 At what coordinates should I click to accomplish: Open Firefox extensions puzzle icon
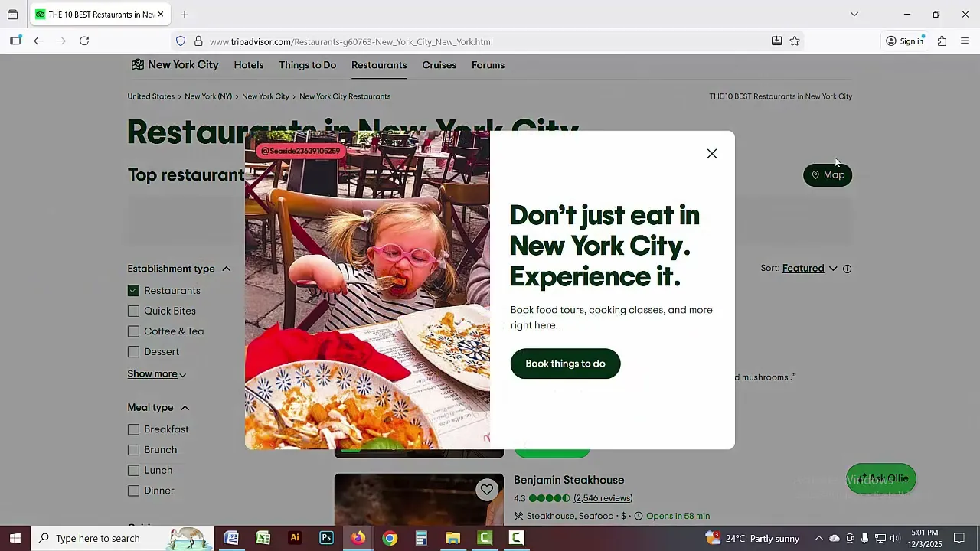[942, 41]
